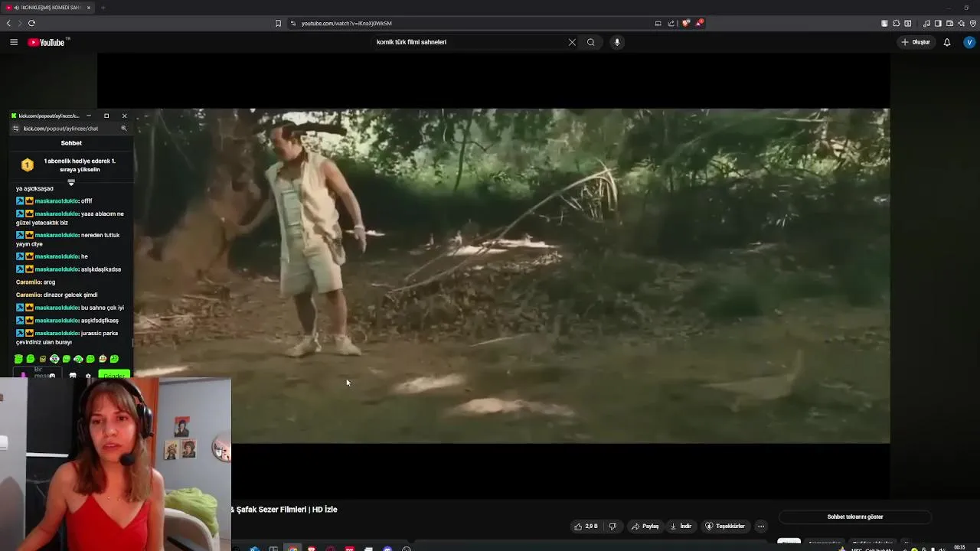Close the YouTube browser tab
The width and height of the screenshot is (980, 551).
pyautogui.click(x=89, y=8)
